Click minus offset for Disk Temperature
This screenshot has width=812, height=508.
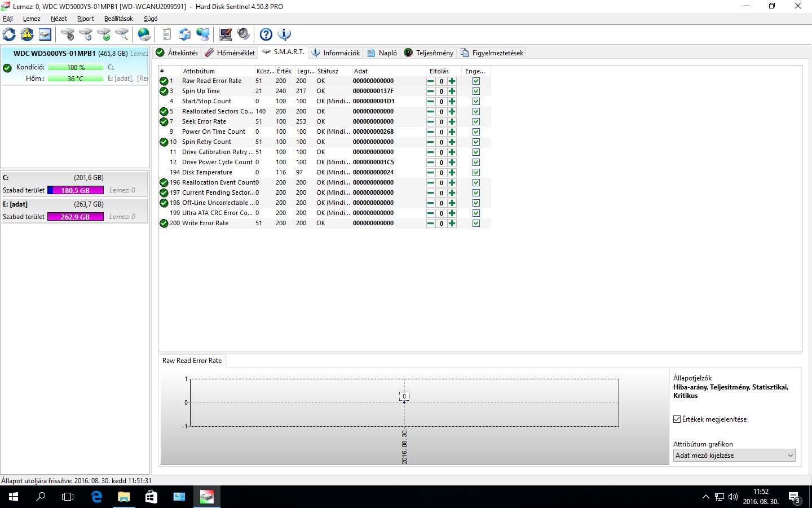point(430,173)
